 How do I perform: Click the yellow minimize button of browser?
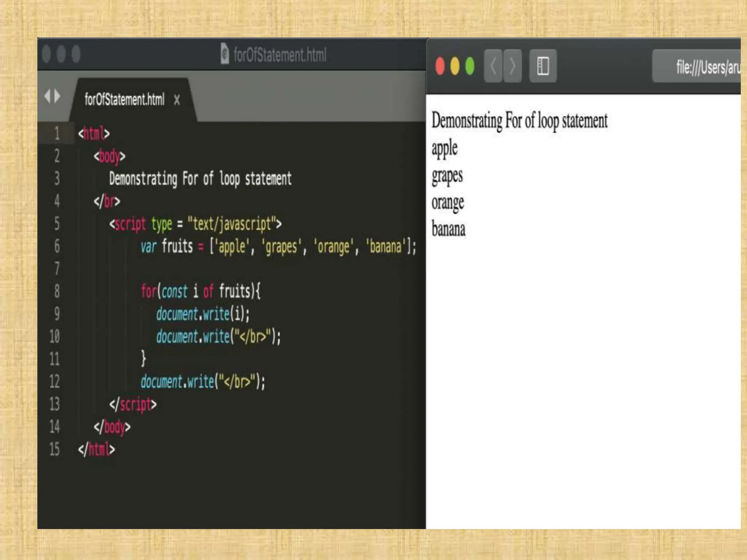point(455,66)
